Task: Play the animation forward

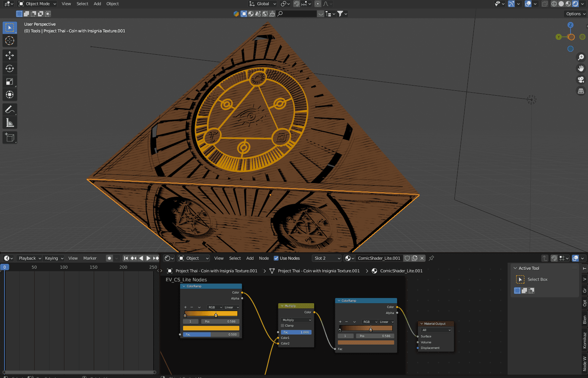Action: pos(148,258)
